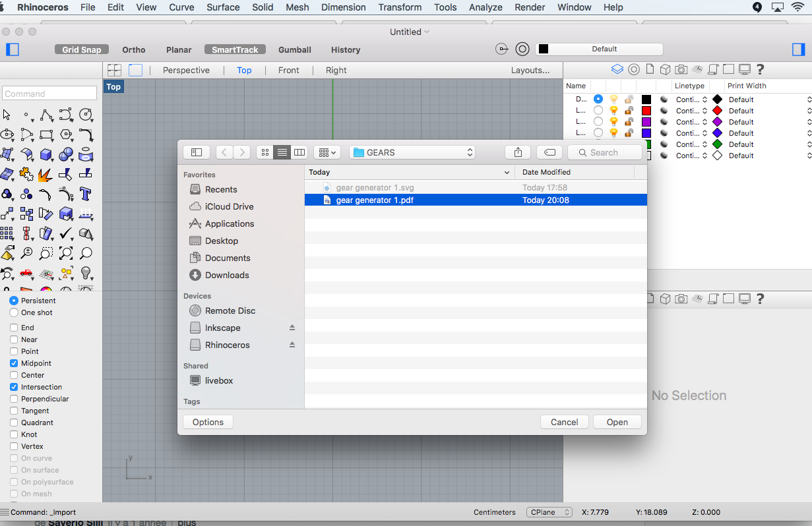Choose the rectangular Array grid tool
Screen dimensions: 812x526
click(7, 233)
